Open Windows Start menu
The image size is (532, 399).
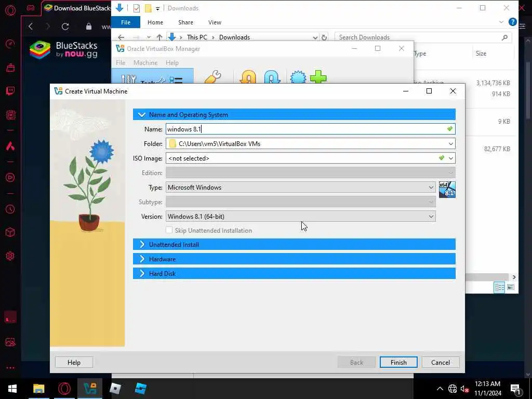(12, 389)
